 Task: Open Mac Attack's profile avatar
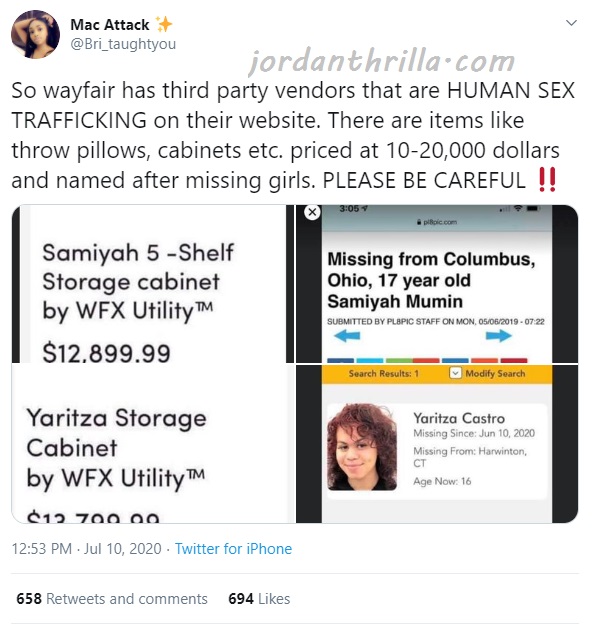35,34
